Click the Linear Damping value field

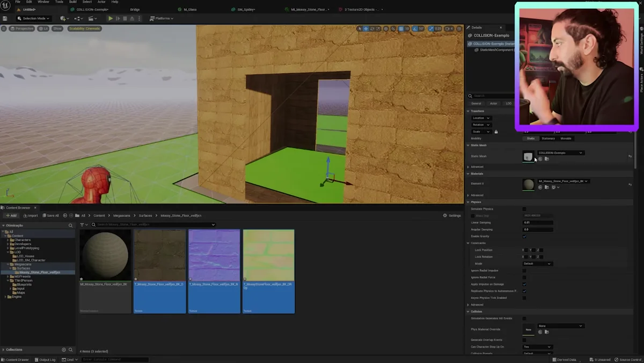click(538, 222)
